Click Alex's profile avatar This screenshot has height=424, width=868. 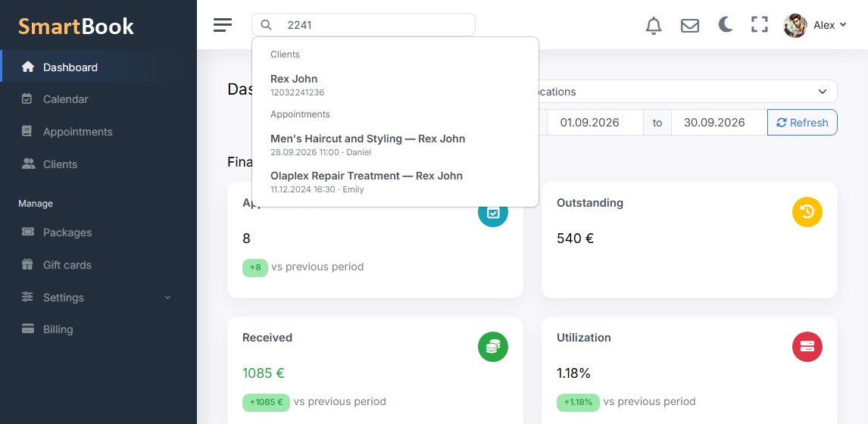(795, 26)
